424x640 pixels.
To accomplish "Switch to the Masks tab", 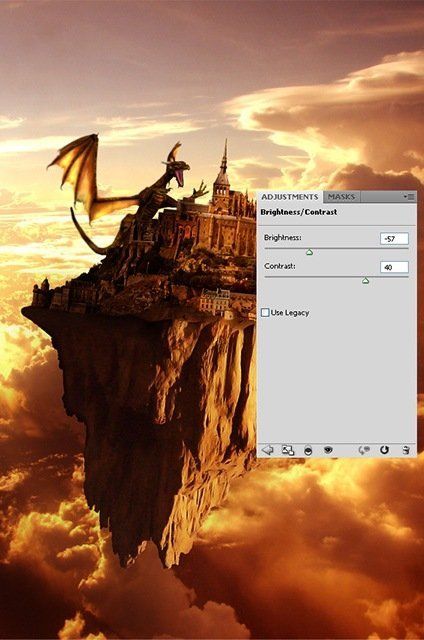I will coord(341,197).
